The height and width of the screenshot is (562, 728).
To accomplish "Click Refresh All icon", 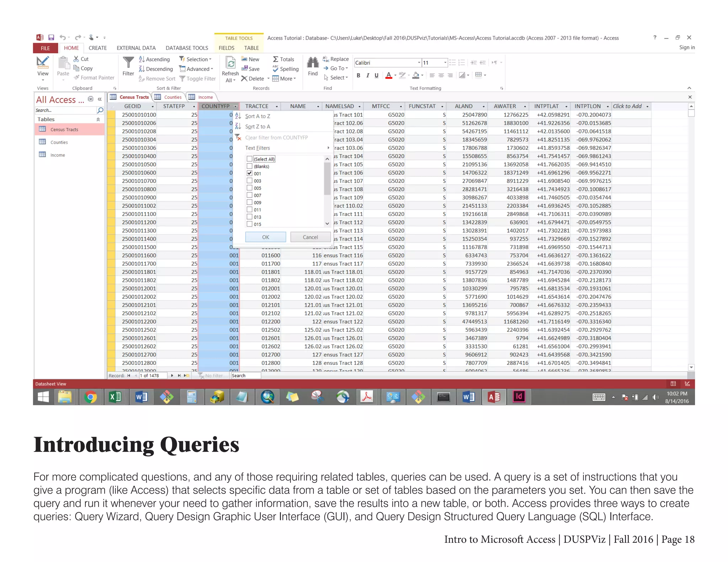I will pos(230,63).
